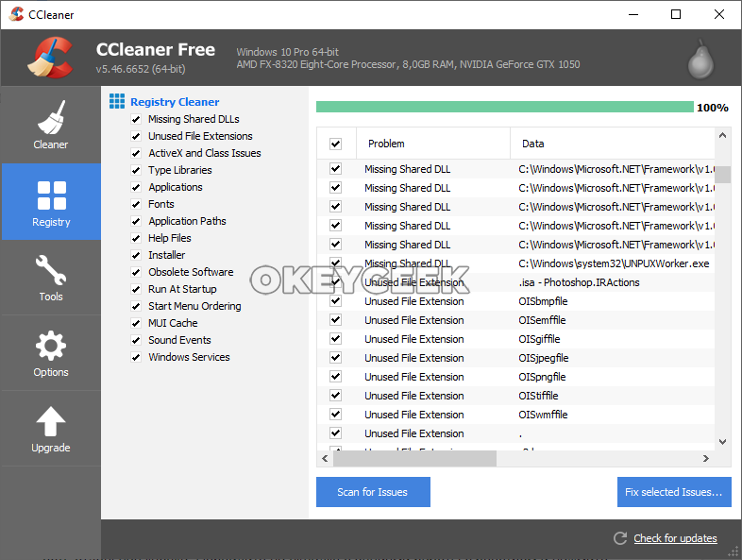This screenshot has height=560, width=742.
Task: Click the v5.46.6652 version text
Action: point(141,69)
